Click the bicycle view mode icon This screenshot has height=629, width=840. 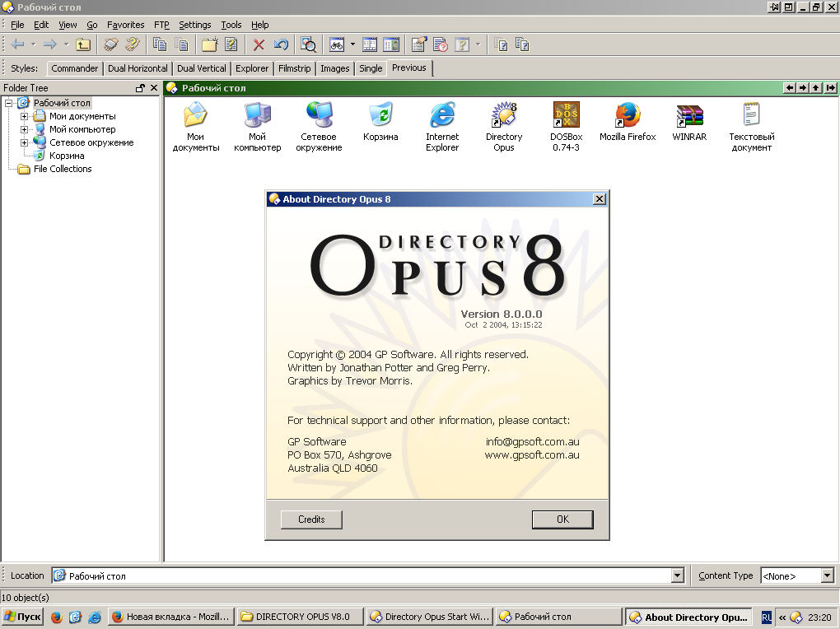(337, 44)
